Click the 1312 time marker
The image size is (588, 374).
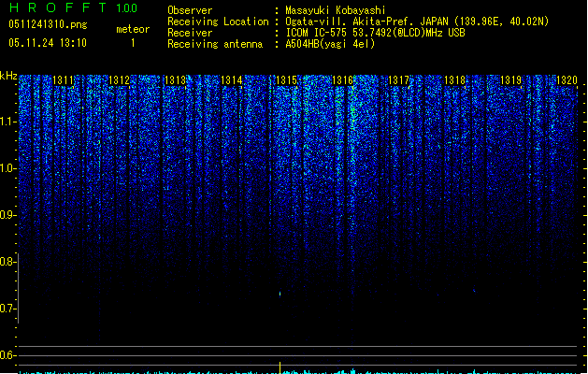click(x=119, y=80)
